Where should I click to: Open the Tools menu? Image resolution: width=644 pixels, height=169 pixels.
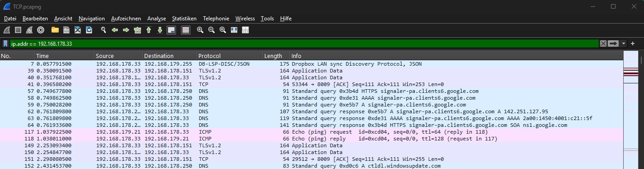pyautogui.click(x=268, y=19)
